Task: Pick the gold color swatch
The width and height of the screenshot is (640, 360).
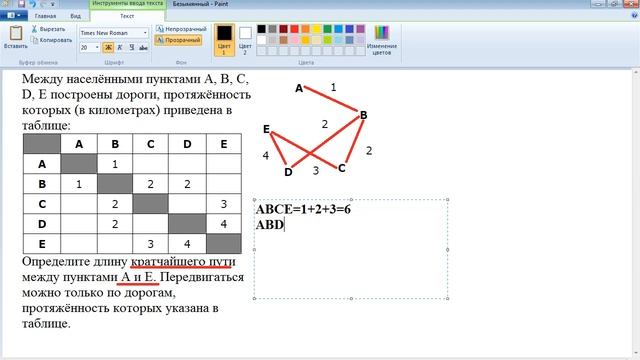Action: pos(306,40)
